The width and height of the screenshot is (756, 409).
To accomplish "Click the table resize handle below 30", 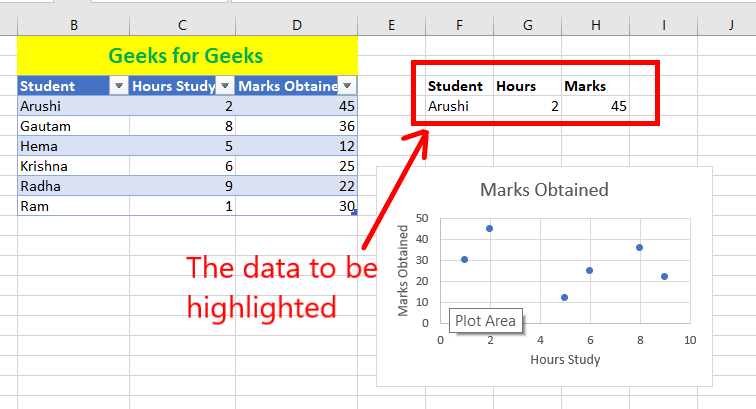I will tap(354, 212).
